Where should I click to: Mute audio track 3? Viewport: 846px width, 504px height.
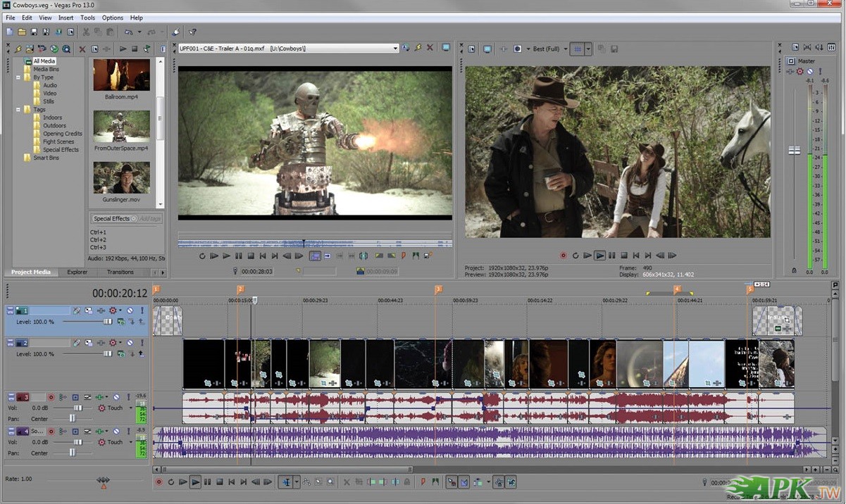[116, 397]
